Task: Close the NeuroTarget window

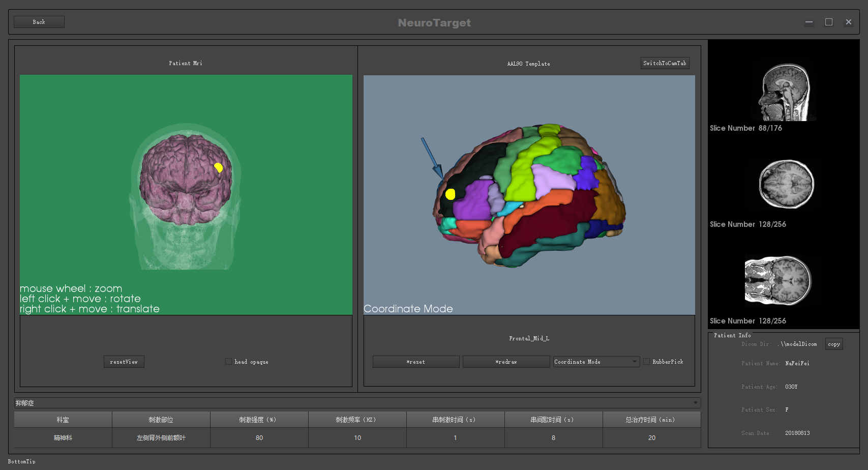Action: (x=849, y=22)
